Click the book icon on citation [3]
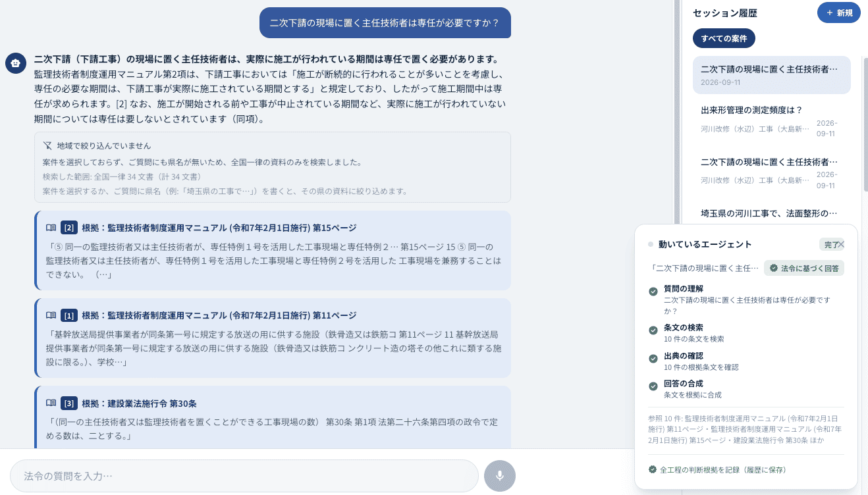868x495 pixels. 51,403
